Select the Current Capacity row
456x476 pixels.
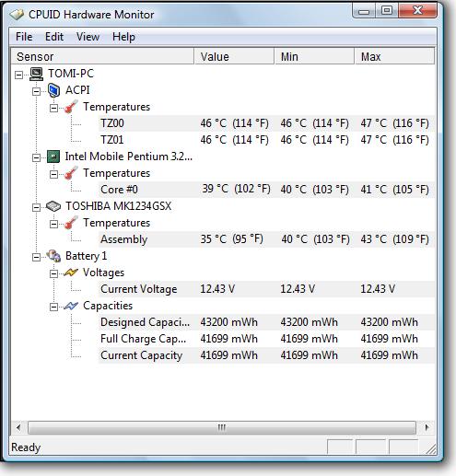pyautogui.click(x=266, y=355)
